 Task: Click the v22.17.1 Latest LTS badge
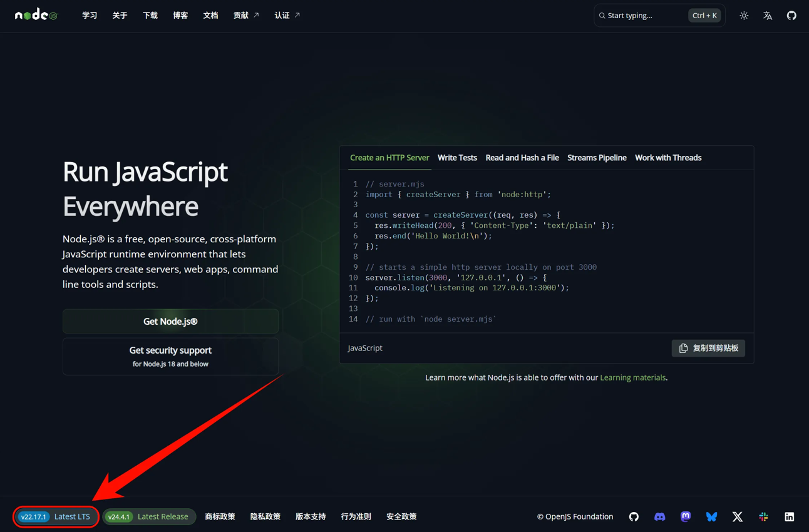point(56,516)
